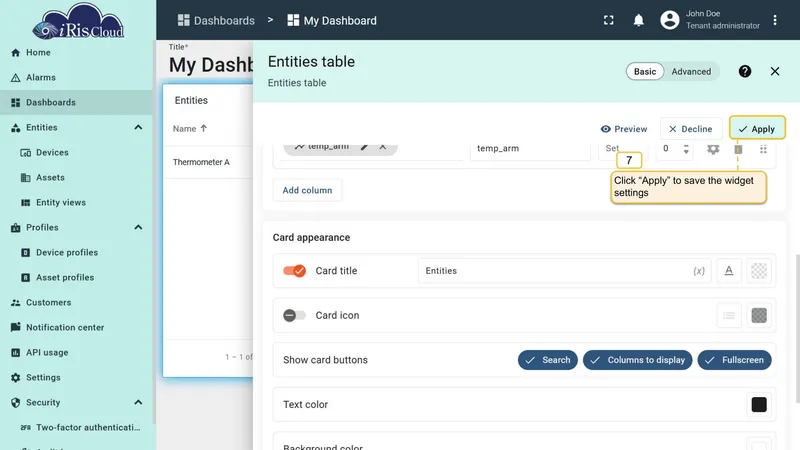Click the John Doe user avatar icon
This screenshot has width=800, height=450.
(x=670, y=20)
